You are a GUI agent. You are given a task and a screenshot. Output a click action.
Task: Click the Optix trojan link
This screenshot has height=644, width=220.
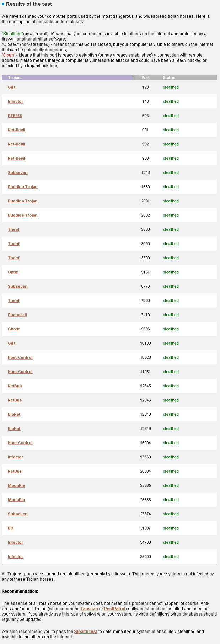[13, 272]
